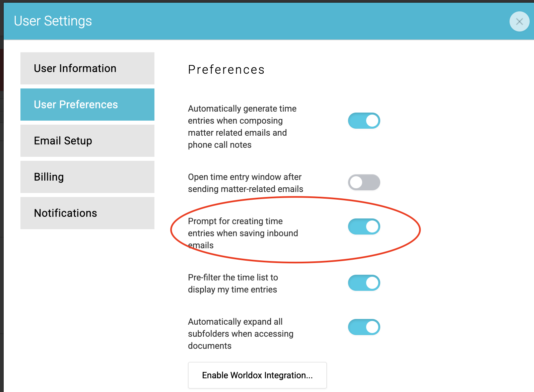
Task: Click the Prompt for creating time entries label
Action: tap(243, 233)
